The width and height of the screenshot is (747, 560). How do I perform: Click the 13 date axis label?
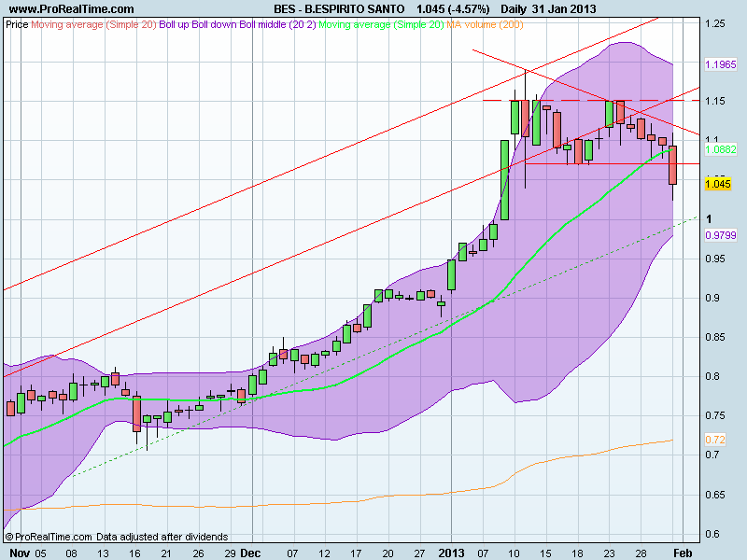(x=103, y=553)
